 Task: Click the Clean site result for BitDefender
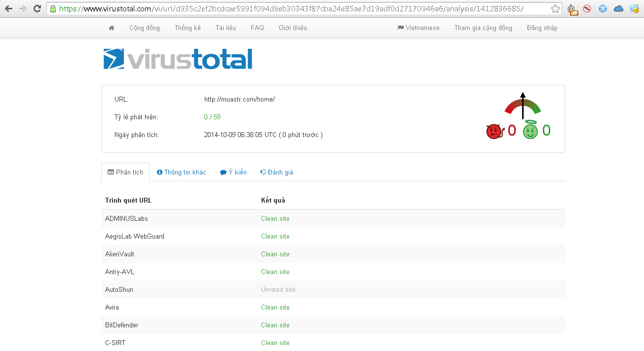click(x=275, y=325)
